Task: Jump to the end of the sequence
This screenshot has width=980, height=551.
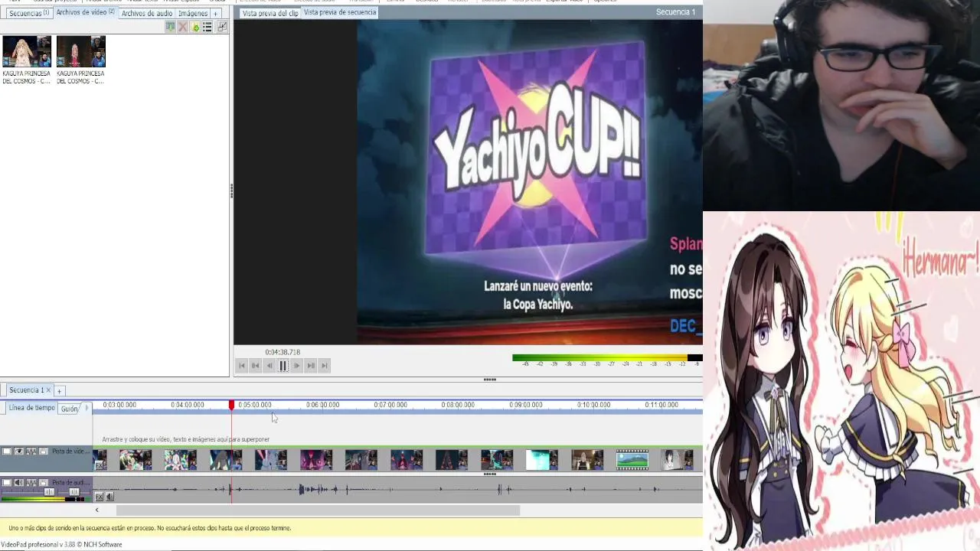Action: (x=324, y=366)
